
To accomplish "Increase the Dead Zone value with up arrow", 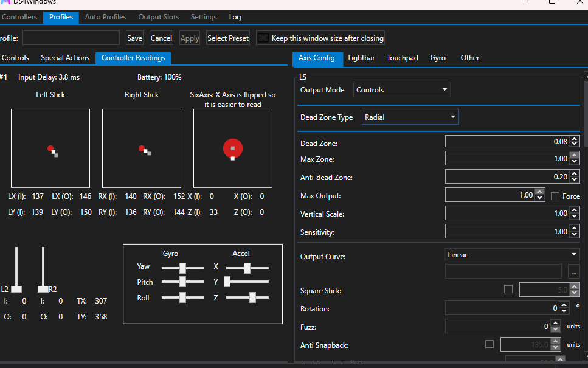I will pos(575,139).
